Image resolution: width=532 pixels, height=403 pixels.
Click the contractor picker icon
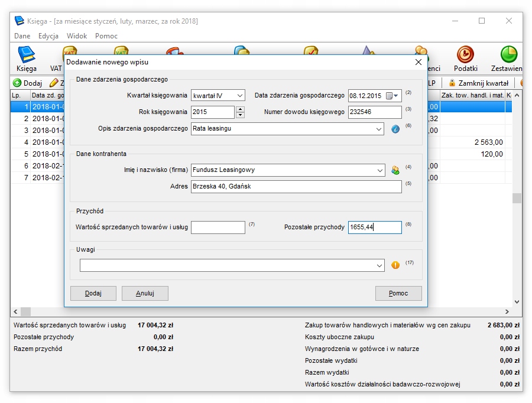(x=395, y=170)
